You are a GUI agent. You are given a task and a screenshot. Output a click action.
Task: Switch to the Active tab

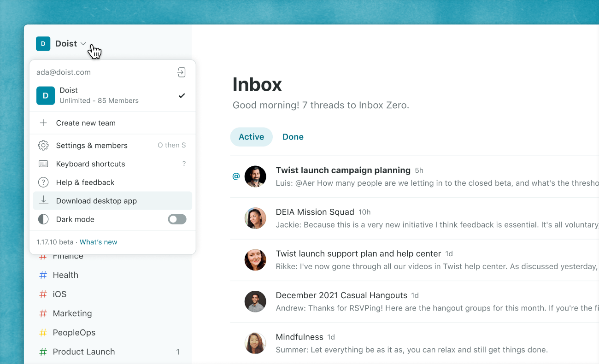coord(252,137)
